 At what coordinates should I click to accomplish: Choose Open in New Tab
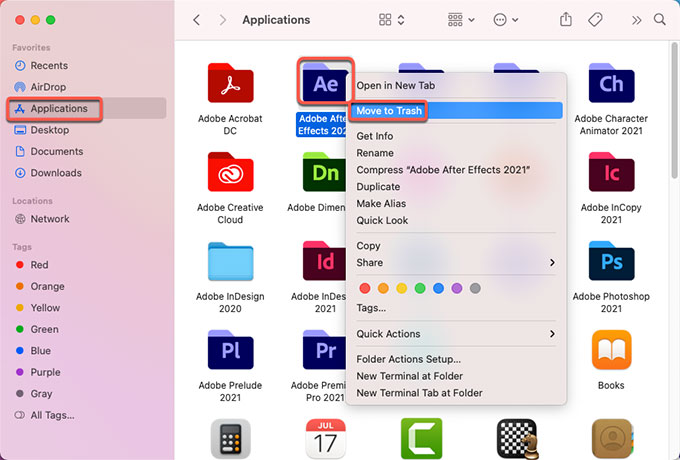coord(456,85)
